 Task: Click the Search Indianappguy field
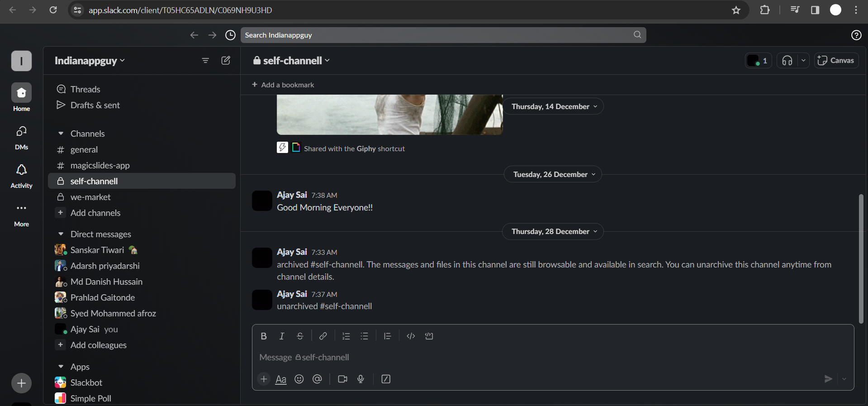[443, 35]
